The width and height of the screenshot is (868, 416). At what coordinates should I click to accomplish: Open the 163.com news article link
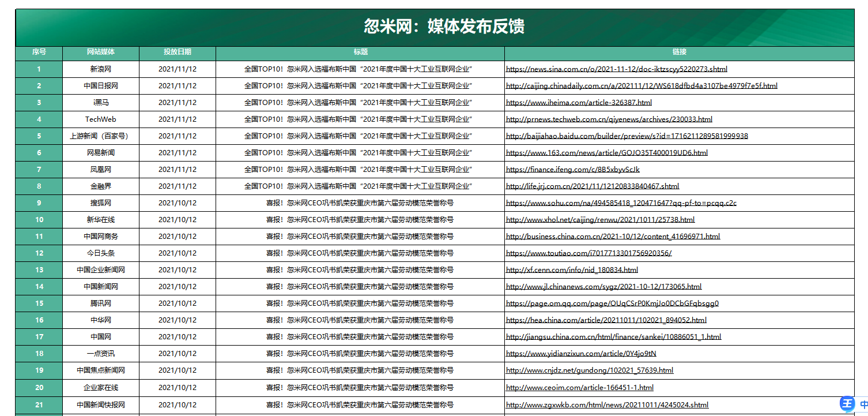click(x=606, y=153)
